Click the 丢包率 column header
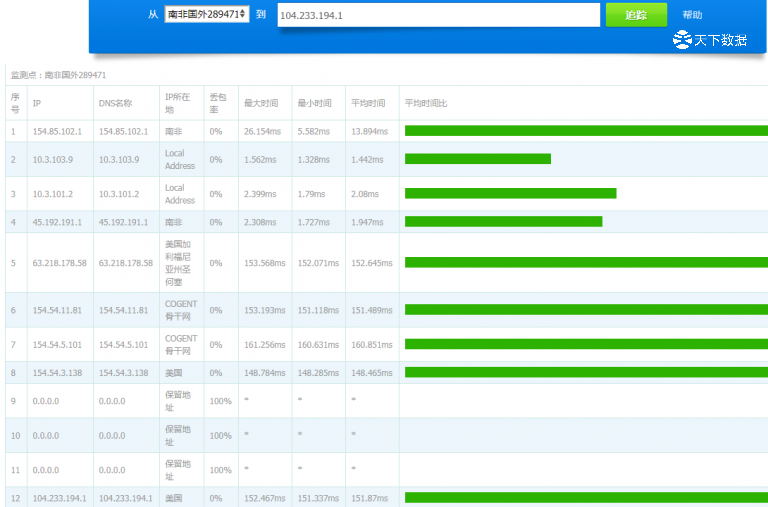 pos(217,103)
